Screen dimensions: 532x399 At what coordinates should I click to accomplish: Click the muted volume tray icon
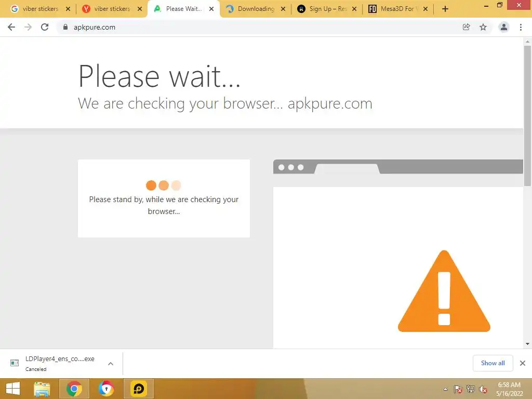click(483, 389)
